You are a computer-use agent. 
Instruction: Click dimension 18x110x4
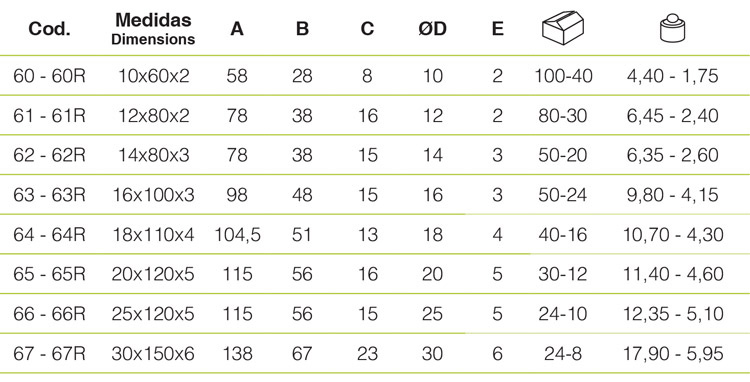coord(153,235)
